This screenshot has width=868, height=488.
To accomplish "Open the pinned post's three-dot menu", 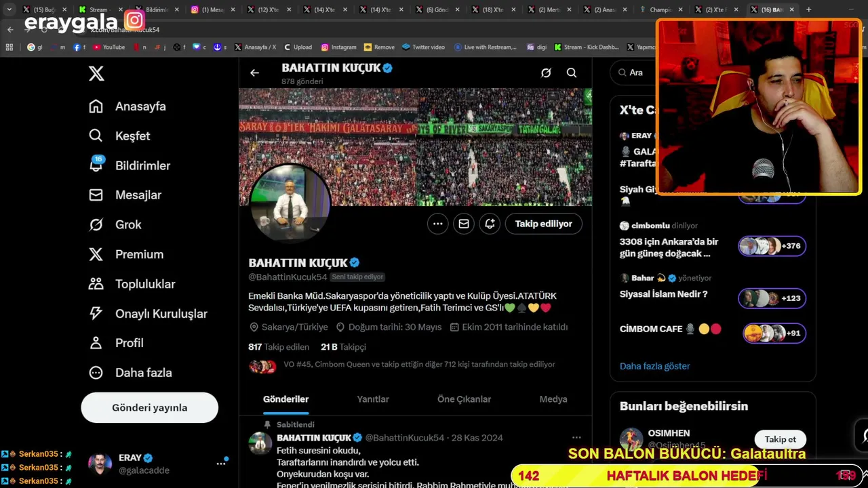I will click(x=576, y=438).
